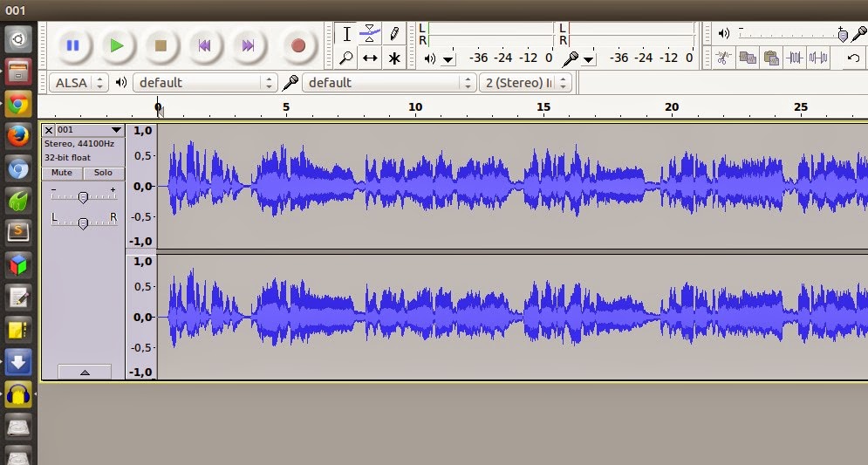The width and height of the screenshot is (868, 465).
Task: Click the 5 second mark on timeline
Action: 286,106
